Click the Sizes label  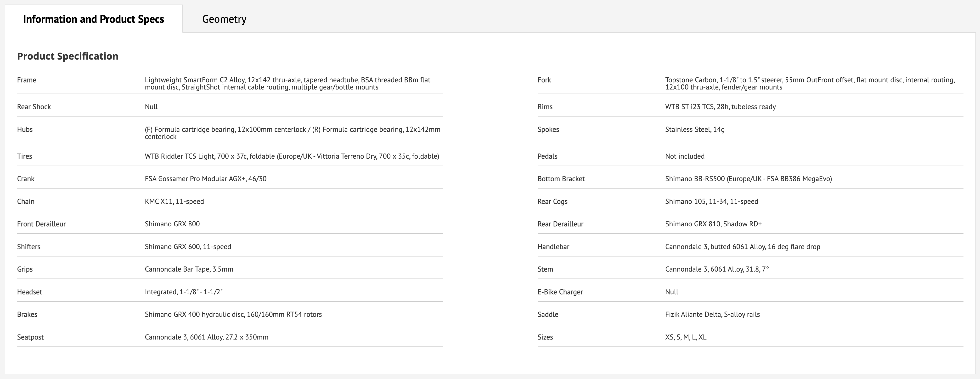coord(545,337)
